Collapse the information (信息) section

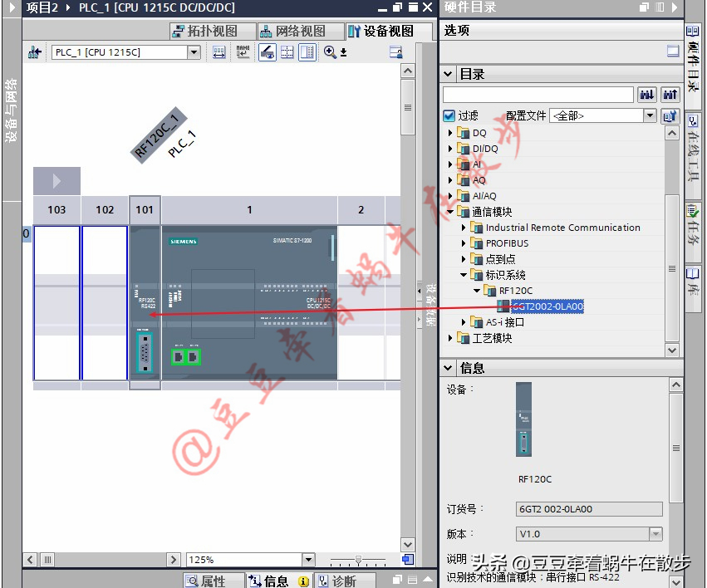pos(448,368)
